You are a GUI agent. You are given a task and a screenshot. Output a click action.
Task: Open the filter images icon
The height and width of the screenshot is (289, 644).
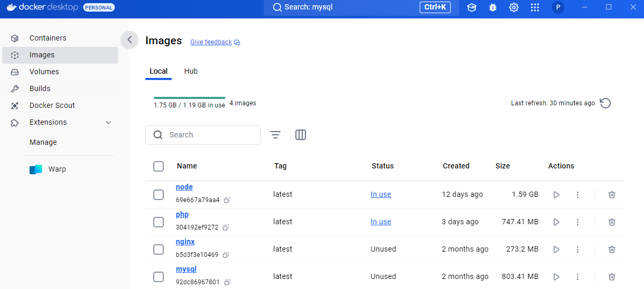275,135
